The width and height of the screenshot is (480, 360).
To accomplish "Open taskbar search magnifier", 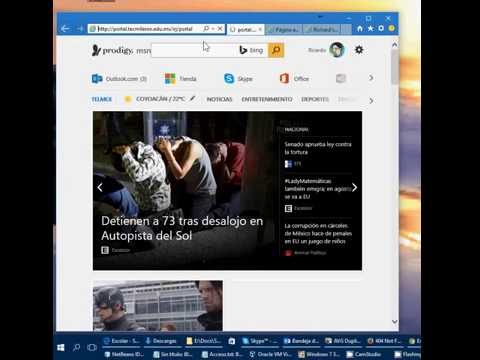I will pos(76,348).
